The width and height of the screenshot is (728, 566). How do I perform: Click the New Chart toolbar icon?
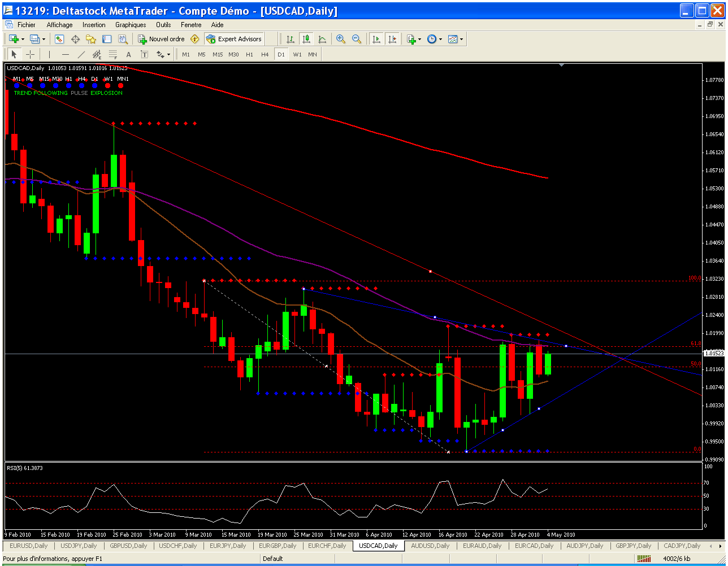pyautogui.click(x=13, y=39)
